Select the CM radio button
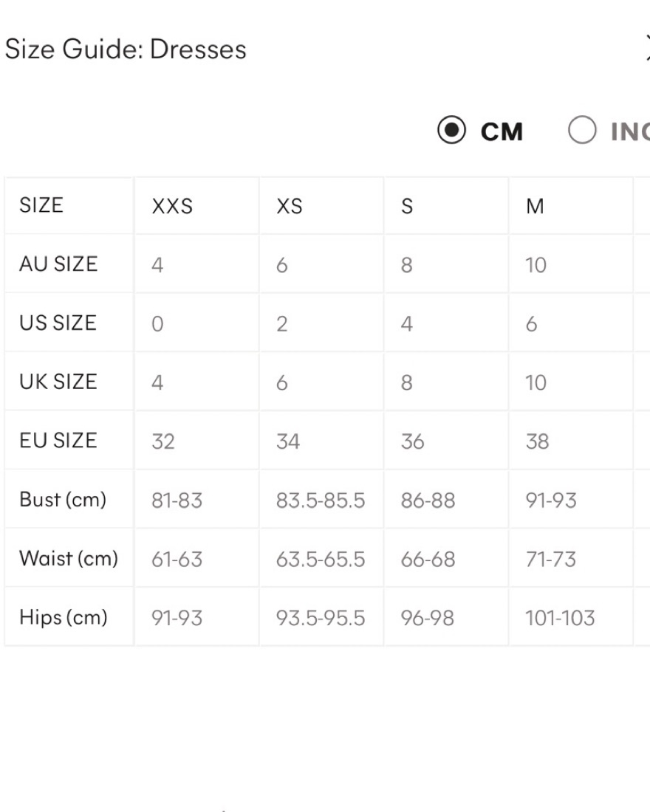This screenshot has height=812, width=650. pyautogui.click(x=451, y=130)
